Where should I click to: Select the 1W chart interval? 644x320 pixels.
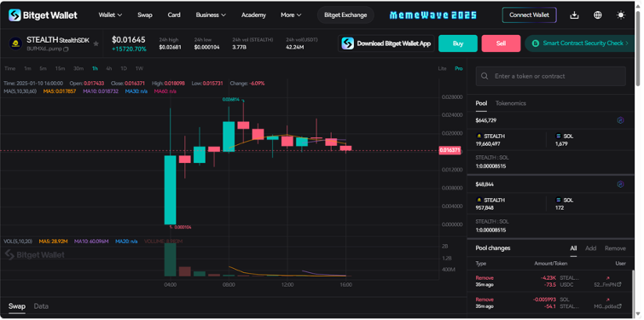point(139,68)
